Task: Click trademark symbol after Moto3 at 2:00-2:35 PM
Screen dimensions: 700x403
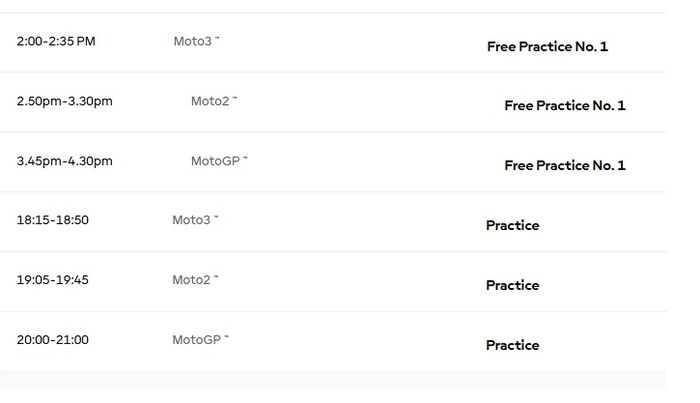Action: pyautogui.click(x=217, y=39)
